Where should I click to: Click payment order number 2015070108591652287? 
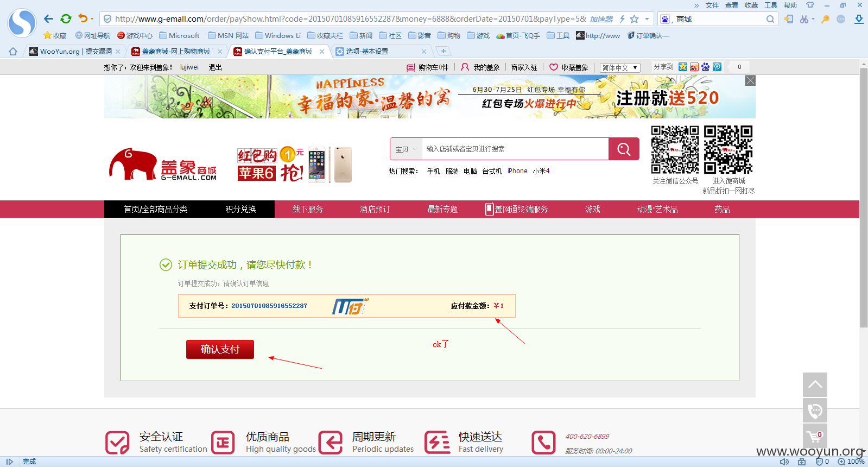pyautogui.click(x=269, y=306)
